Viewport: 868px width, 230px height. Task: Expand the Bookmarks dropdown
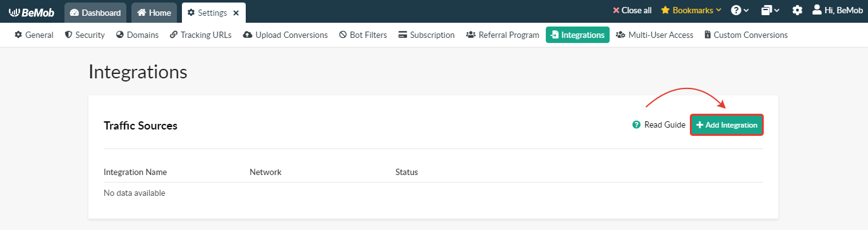tap(691, 11)
